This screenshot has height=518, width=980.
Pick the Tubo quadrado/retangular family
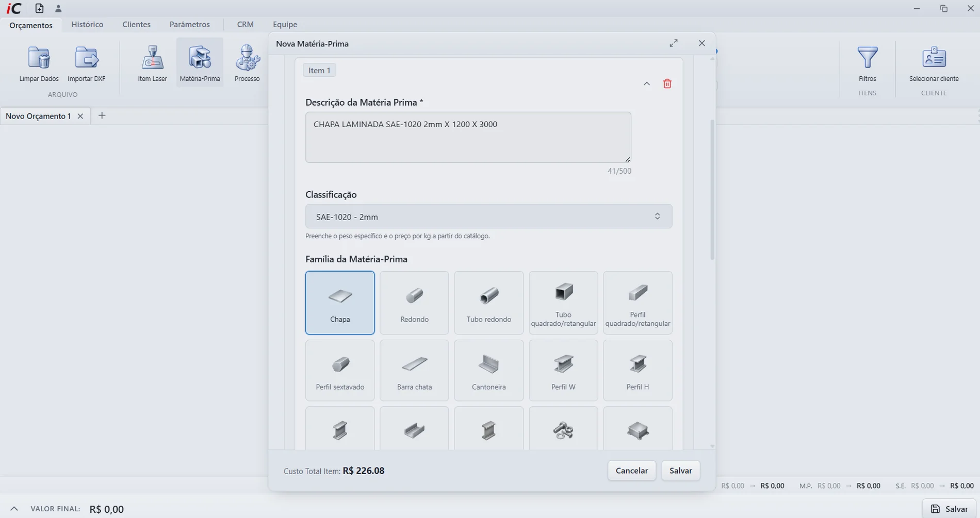563,303
